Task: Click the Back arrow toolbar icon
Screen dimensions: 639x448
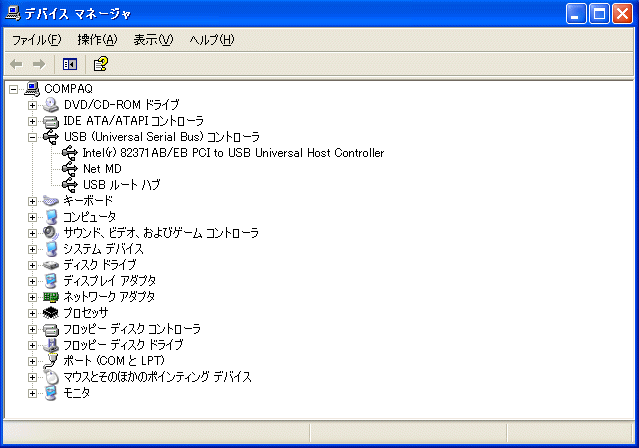Action: click(17, 64)
